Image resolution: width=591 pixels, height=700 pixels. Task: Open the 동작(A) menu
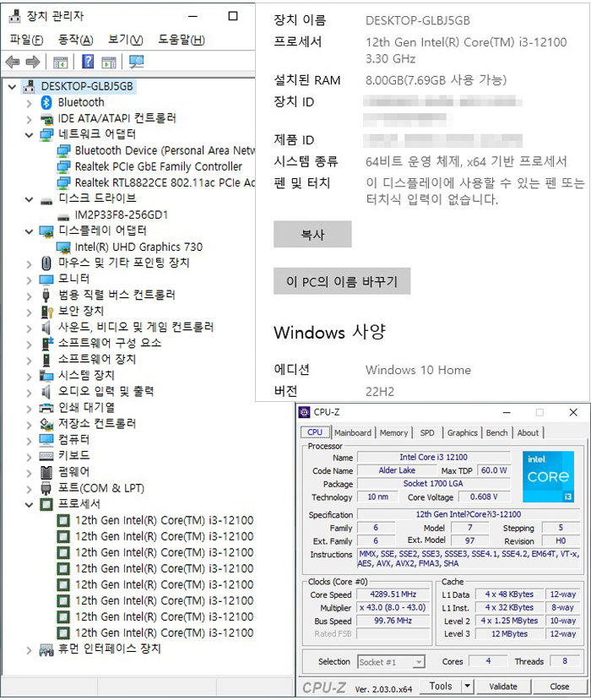click(75, 40)
